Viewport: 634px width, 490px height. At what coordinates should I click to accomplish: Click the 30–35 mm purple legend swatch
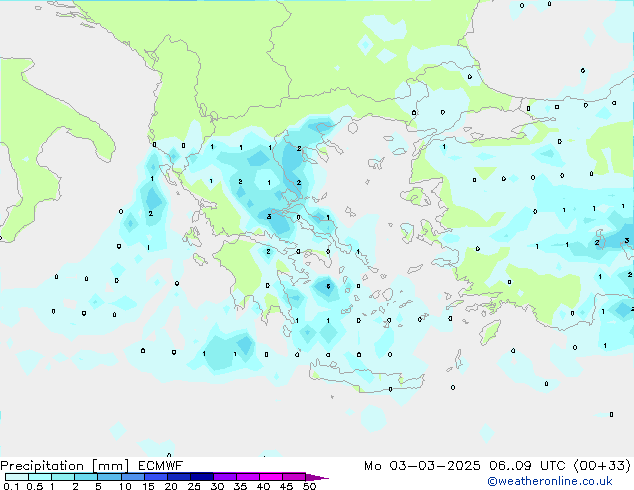[x=225, y=477]
